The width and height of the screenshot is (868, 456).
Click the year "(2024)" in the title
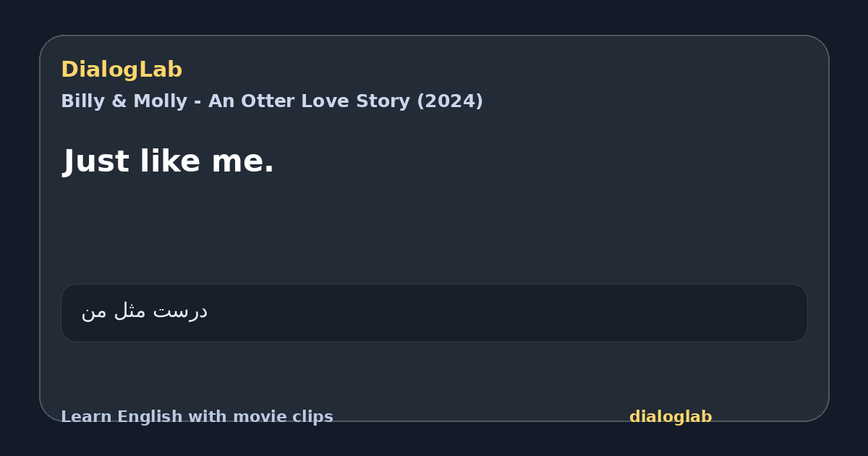(450, 101)
